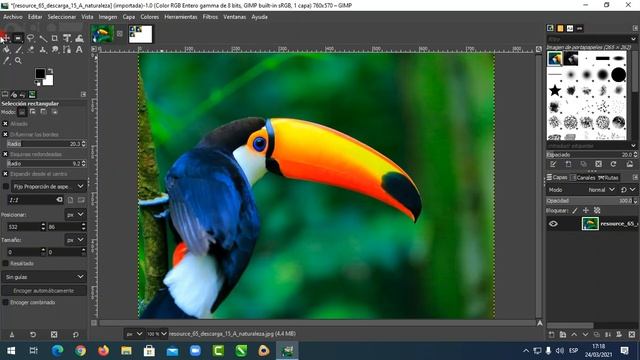640x360 pixels.
Task: Edit the selected brush
Action: (553, 164)
